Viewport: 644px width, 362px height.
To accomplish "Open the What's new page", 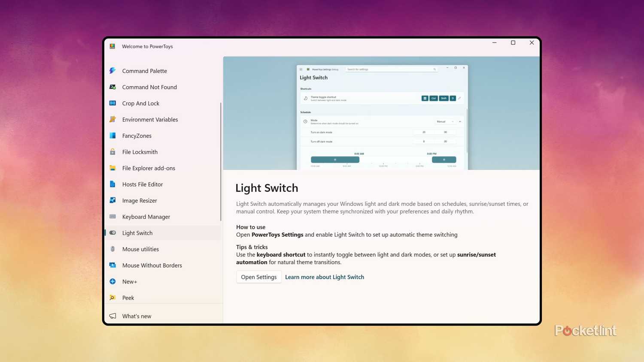I will [137, 316].
